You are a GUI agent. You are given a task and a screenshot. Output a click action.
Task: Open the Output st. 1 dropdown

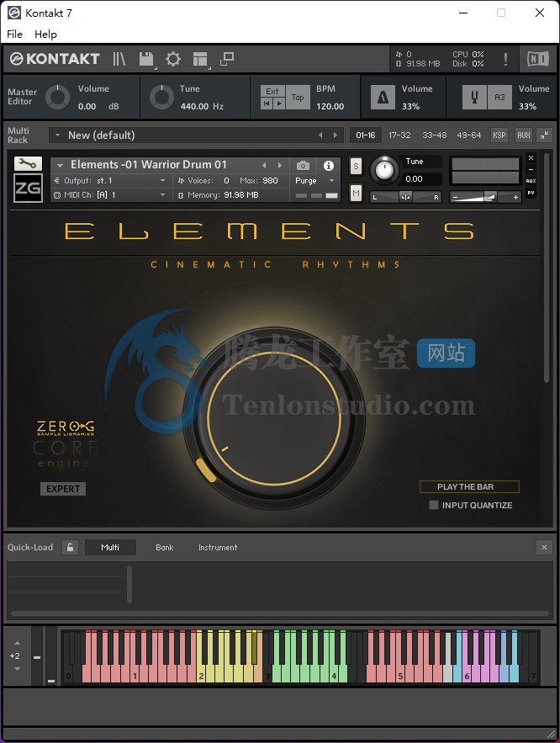(110, 181)
